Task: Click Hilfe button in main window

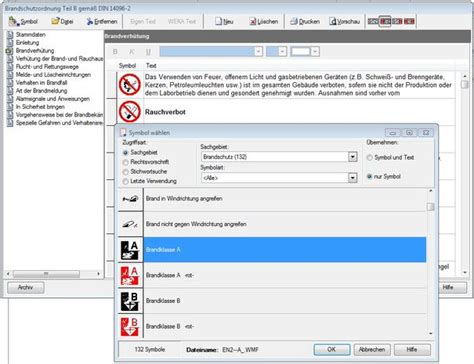Action: click(452, 287)
